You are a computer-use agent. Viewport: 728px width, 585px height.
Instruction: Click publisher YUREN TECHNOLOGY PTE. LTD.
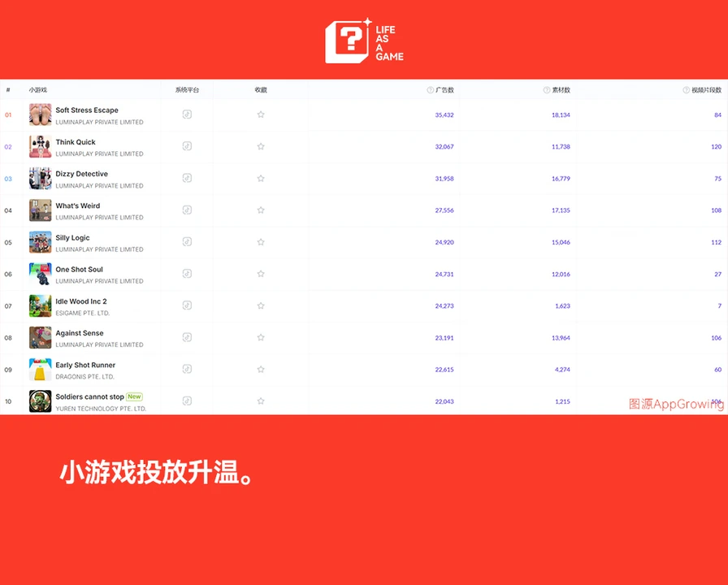pyautogui.click(x=101, y=409)
